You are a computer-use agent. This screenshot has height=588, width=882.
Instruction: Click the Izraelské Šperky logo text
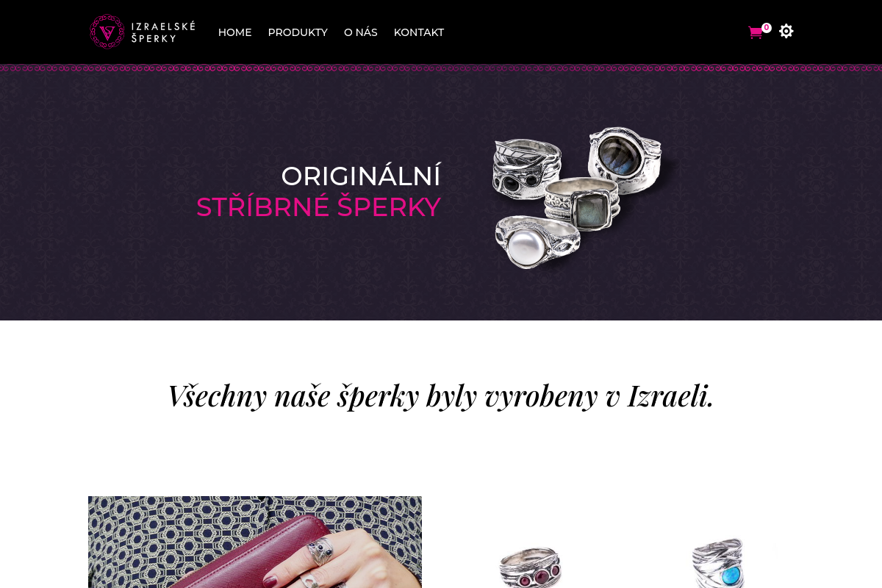coord(163,32)
